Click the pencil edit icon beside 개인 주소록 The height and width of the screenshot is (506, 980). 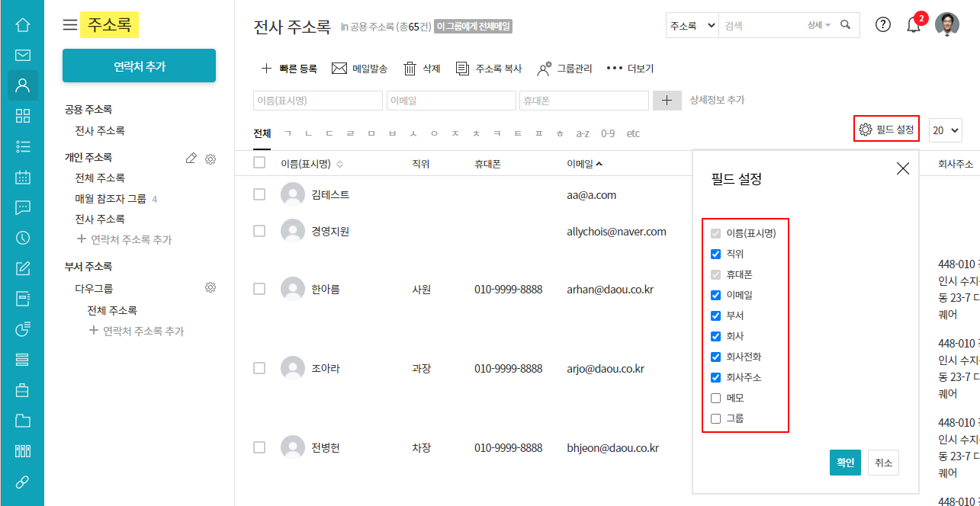(191, 159)
